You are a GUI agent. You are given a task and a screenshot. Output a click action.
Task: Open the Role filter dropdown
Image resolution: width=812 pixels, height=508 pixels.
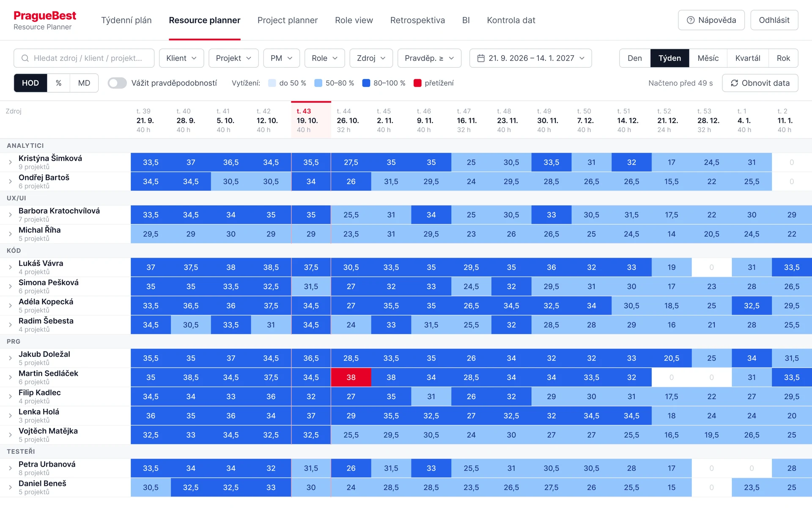pos(324,58)
